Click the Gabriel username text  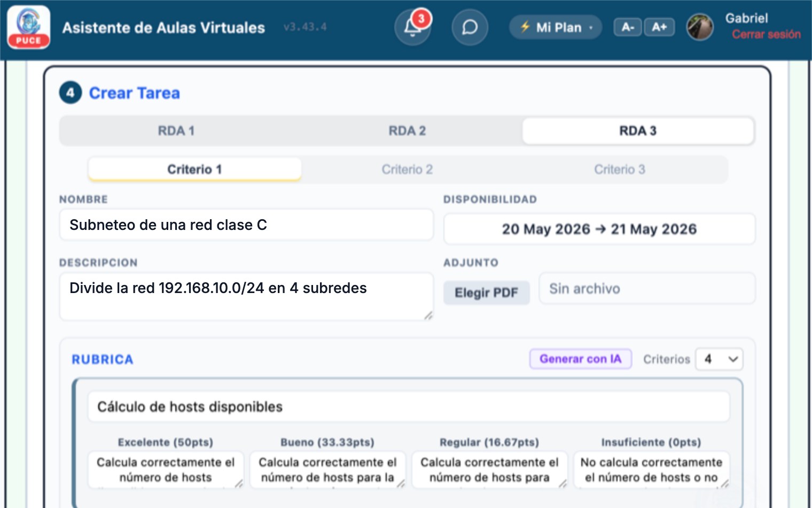click(746, 18)
